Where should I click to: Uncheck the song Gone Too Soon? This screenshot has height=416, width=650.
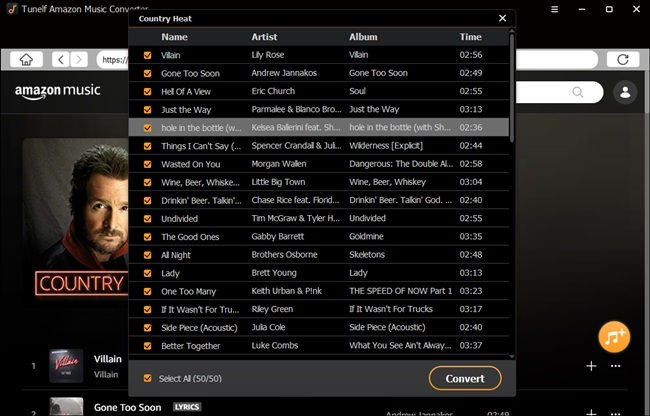point(148,73)
